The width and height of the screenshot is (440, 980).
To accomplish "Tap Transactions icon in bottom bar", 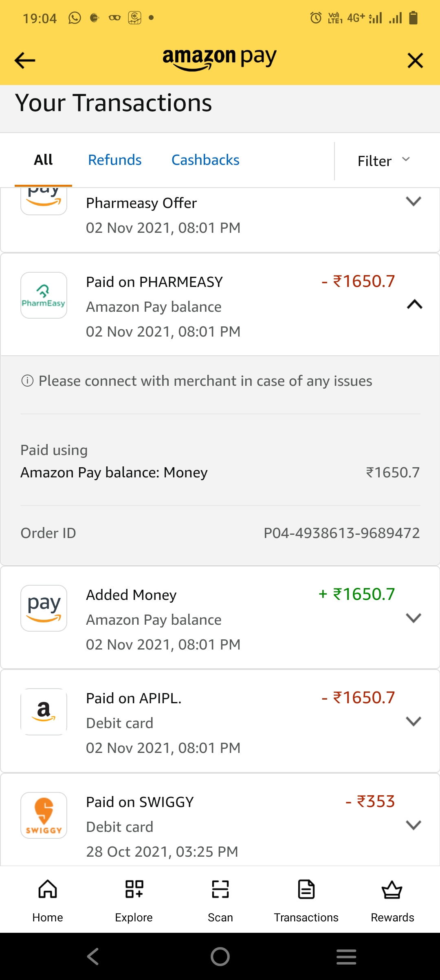I will [306, 889].
